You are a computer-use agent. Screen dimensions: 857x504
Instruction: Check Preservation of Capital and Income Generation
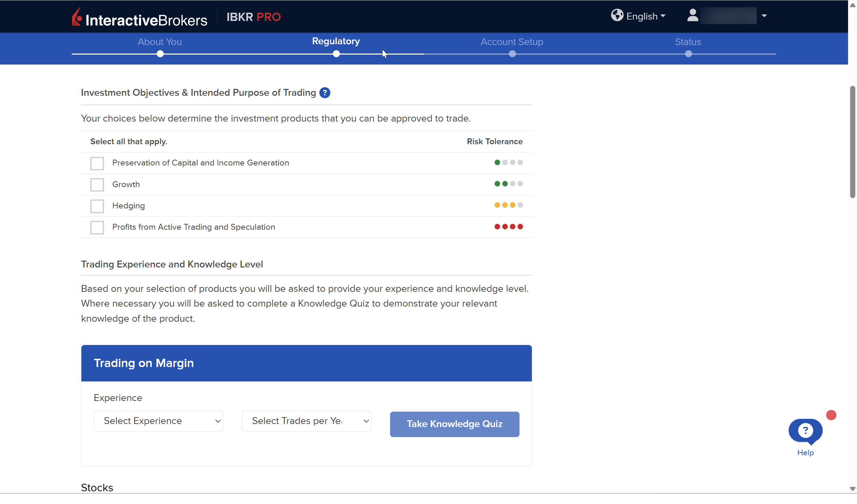(97, 163)
